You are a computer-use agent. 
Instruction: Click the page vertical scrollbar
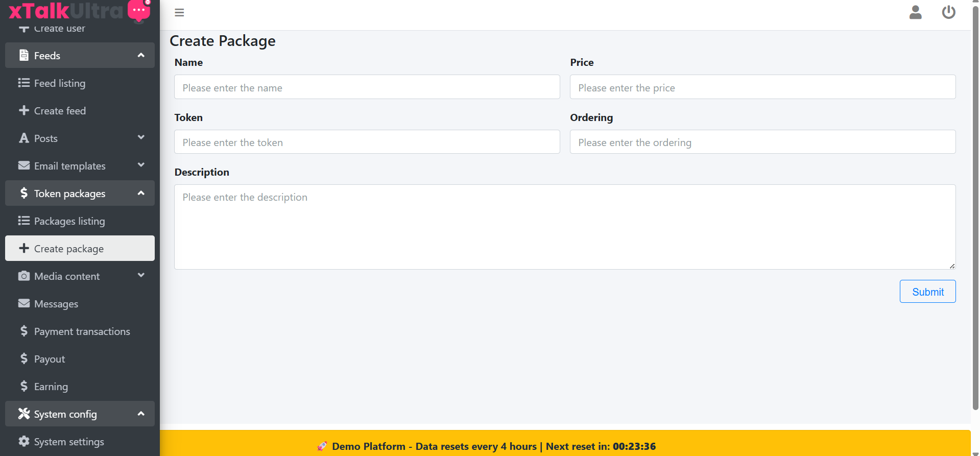coord(975,204)
